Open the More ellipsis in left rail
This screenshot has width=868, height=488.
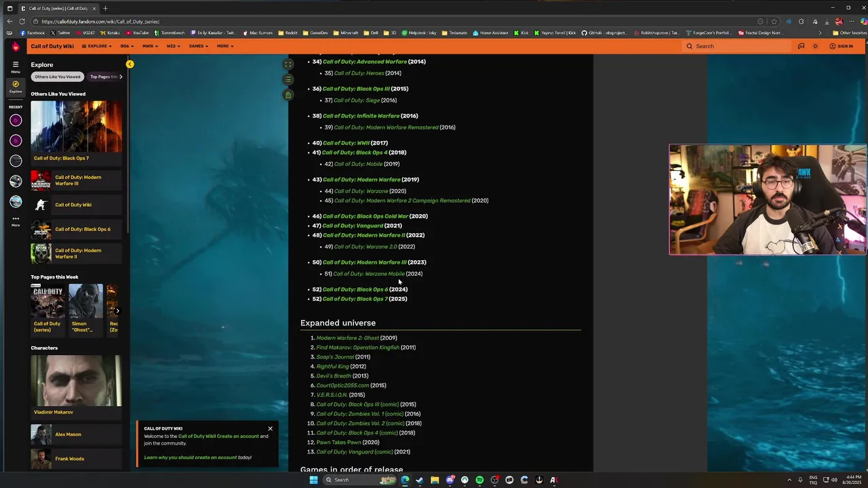click(15, 220)
